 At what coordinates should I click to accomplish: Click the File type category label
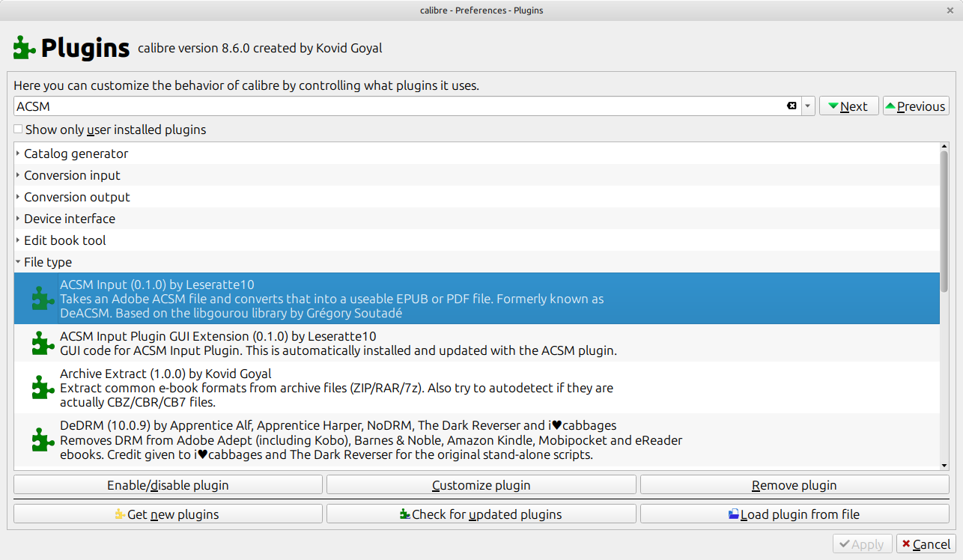coord(48,262)
